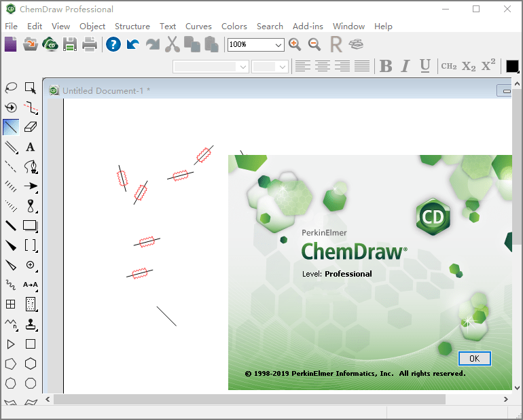Zoom in with the magnifier plus
523x420 pixels.
[x=295, y=44]
